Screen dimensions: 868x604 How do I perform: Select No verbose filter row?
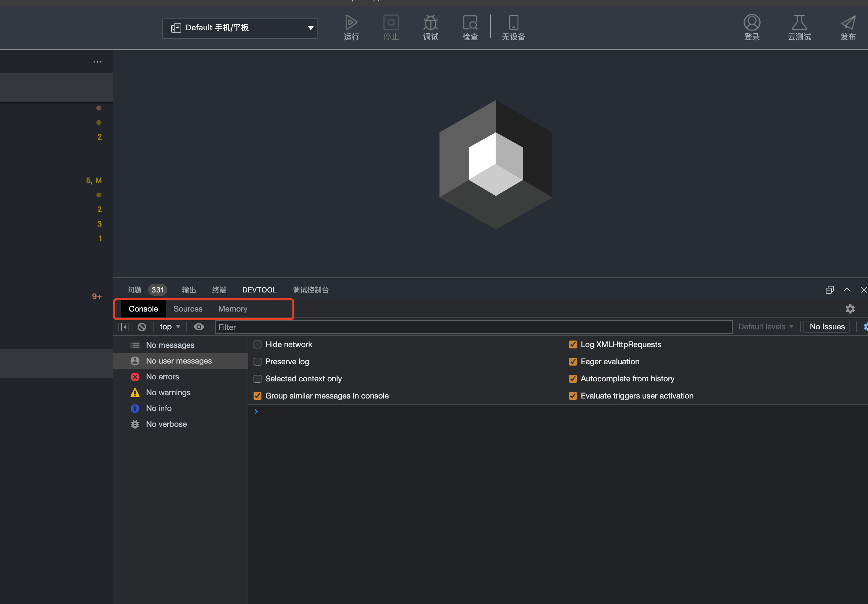(x=180, y=425)
